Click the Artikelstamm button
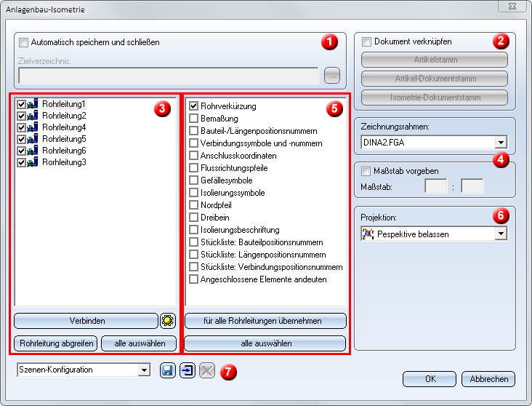Screen dimensions: 532x406 coord(435,60)
